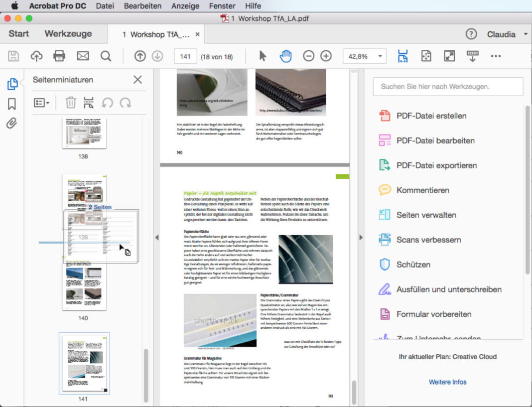
Task: Click the document view vertical scrollbar
Action: pyautogui.click(x=354, y=393)
